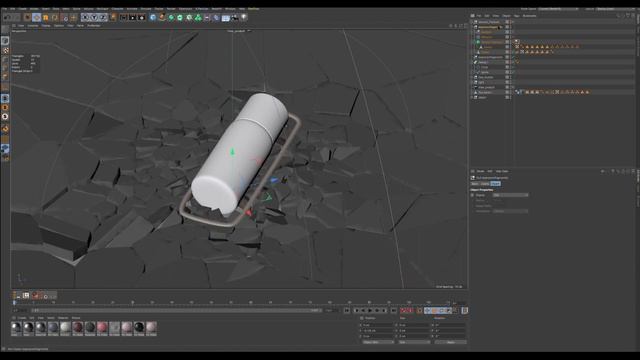Click the Undo arrow icon
This screenshot has width=640, height=360.
pyautogui.click(x=7, y=18)
